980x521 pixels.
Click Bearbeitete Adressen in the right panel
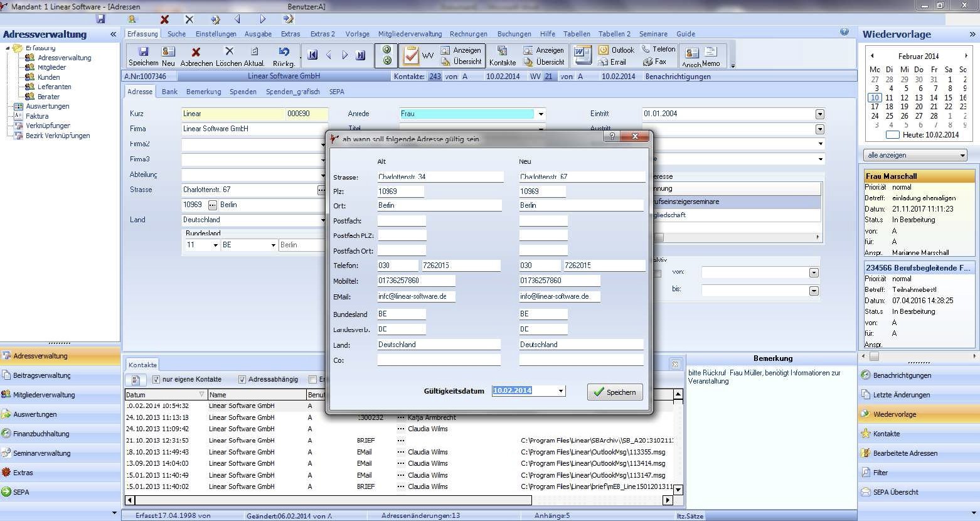[918, 453]
